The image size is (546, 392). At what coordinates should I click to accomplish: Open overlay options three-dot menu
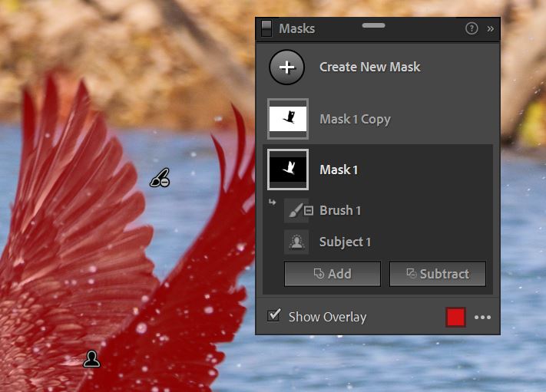[x=482, y=318]
